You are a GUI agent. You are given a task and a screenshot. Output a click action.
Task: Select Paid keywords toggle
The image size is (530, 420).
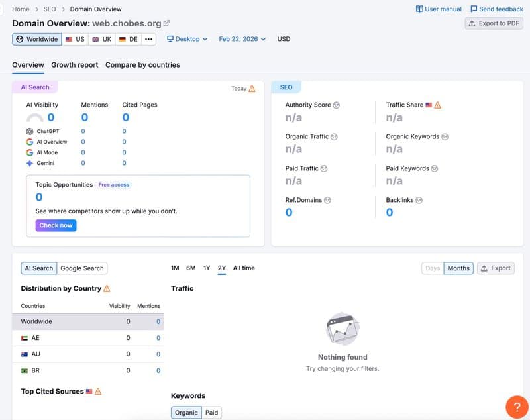pyautogui.click(x=211, y=413)
